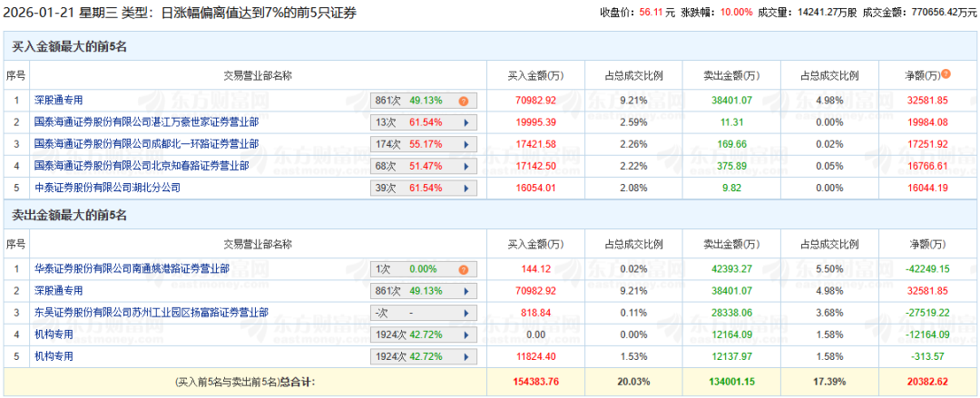
Task: Click 卖出金额最大的前5名 section header
Action: pyautogui.click(x=69, y=215)
